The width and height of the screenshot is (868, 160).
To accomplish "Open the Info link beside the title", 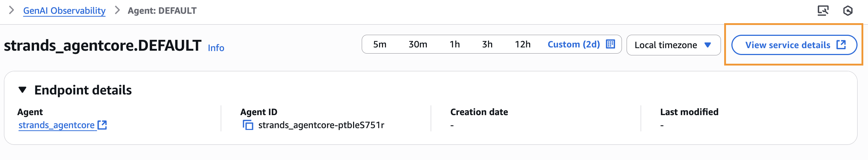I will pos(216,48).
